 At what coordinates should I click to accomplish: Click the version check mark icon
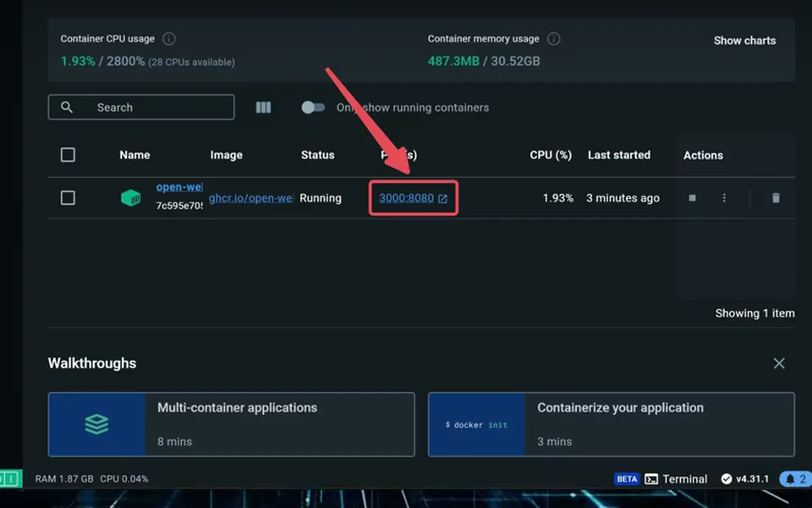727,479
